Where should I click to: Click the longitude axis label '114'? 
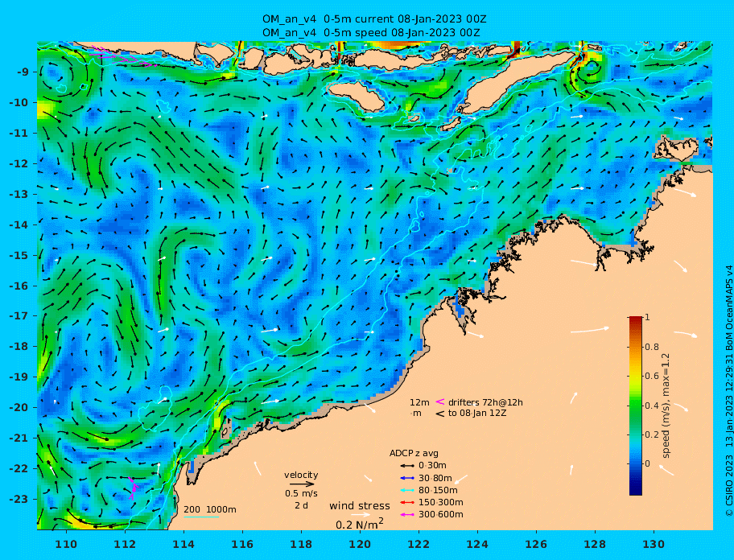(184, 545)
